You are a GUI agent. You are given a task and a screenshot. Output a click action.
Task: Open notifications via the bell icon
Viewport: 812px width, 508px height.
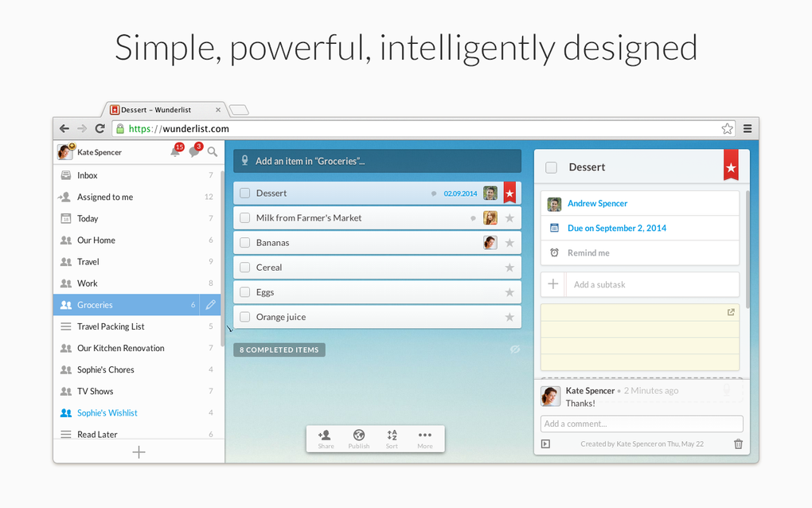[175, 152]
